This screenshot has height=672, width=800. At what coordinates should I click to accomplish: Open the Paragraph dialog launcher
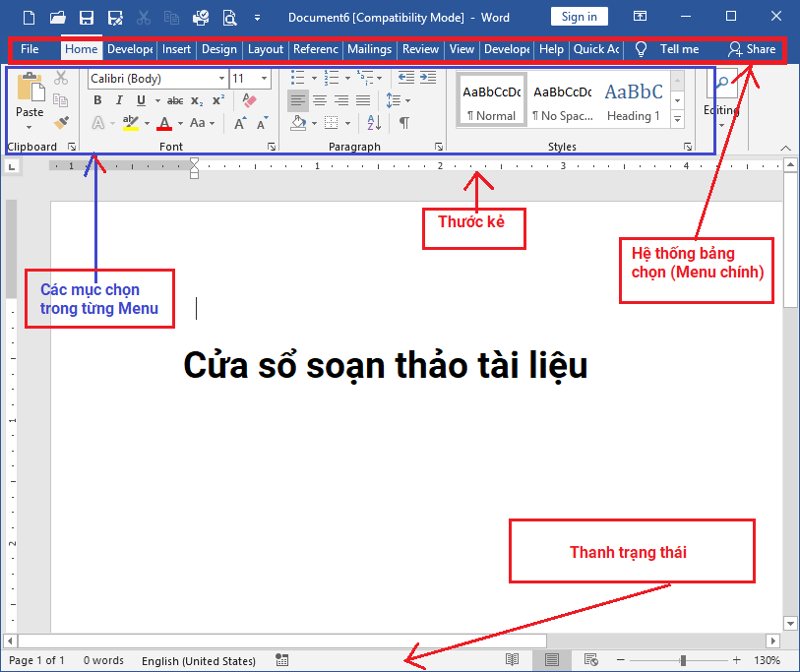pos(439,147)
